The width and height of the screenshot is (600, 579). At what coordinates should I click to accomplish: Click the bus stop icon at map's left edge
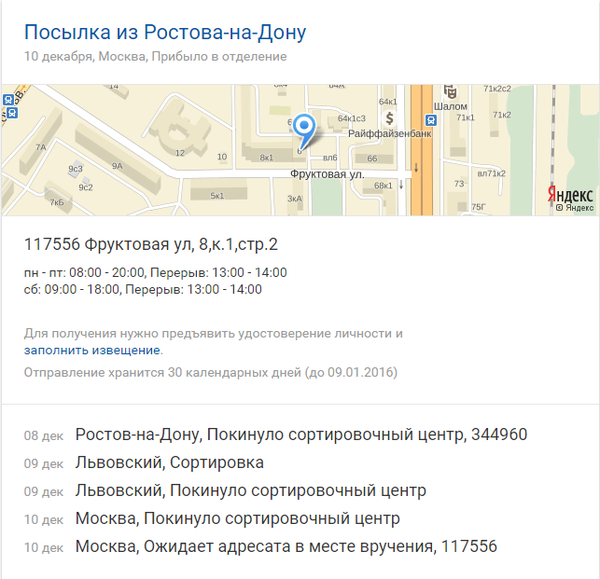(7, 100)
